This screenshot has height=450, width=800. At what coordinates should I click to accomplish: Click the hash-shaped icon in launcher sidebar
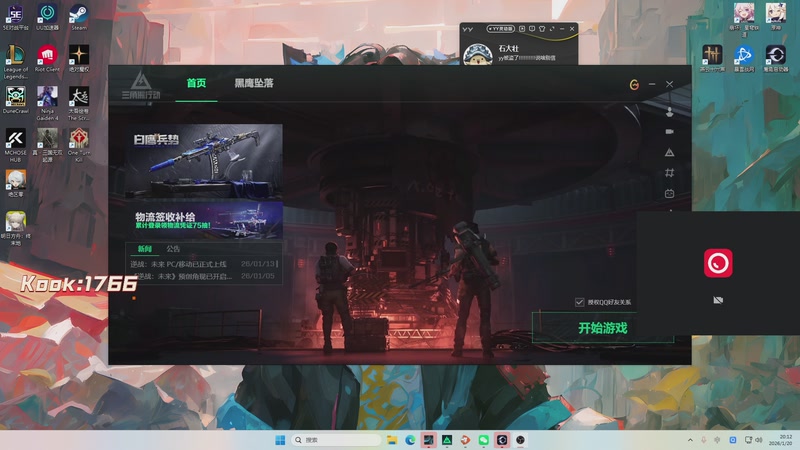tap(669, 173)
